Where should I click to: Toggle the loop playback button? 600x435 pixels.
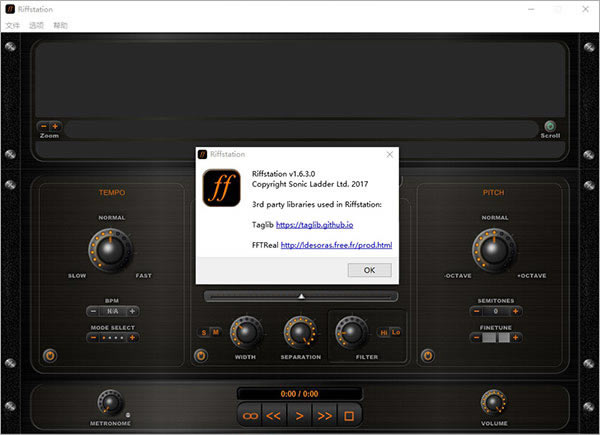coord(250,415)
